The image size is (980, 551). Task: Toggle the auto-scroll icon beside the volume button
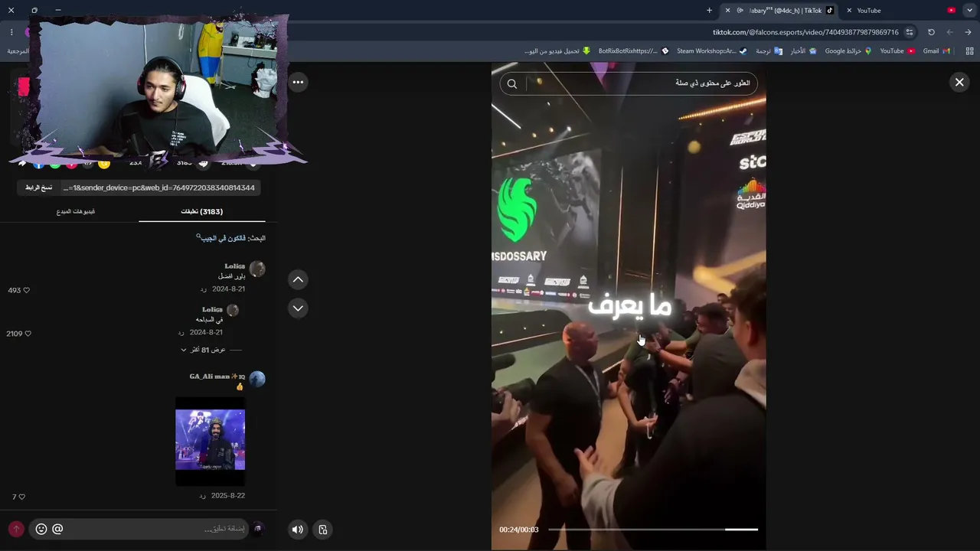[x=323, y=530]
